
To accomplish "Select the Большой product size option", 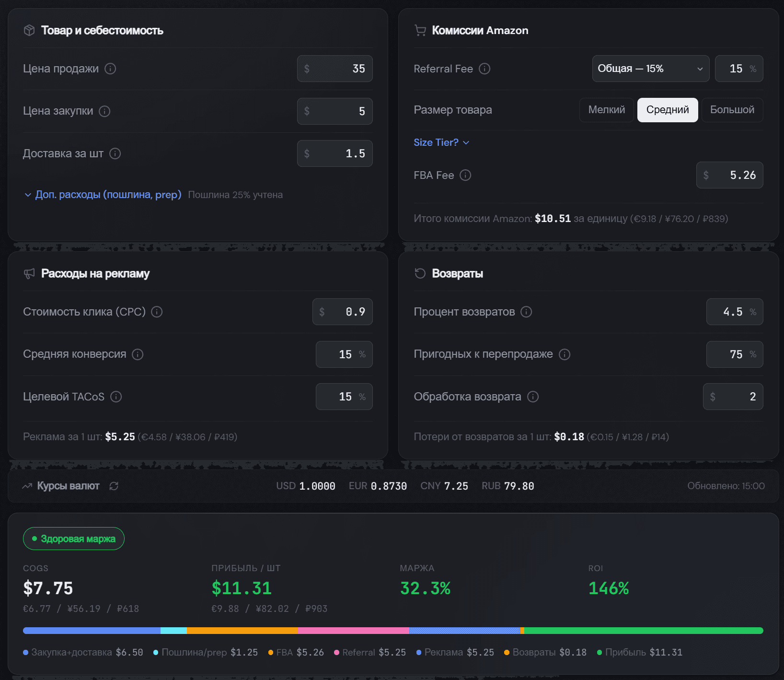I will coord(732,110).
